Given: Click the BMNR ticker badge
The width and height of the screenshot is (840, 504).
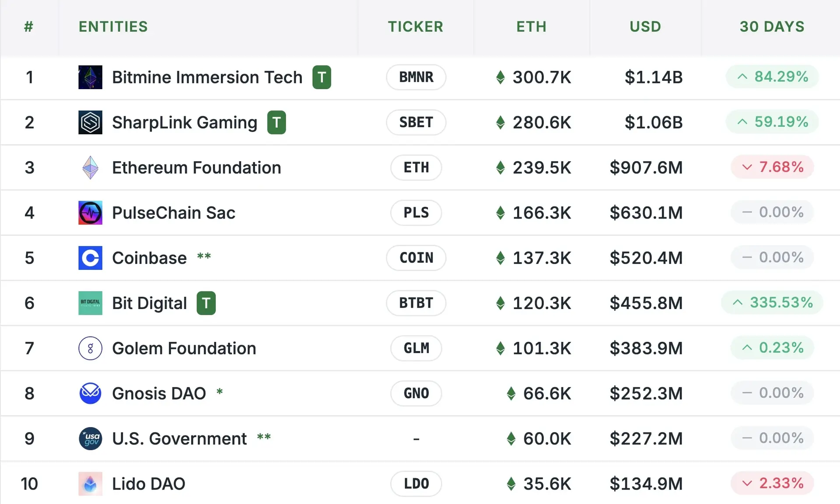Looking at the screenshot, I should pos(416,77).
